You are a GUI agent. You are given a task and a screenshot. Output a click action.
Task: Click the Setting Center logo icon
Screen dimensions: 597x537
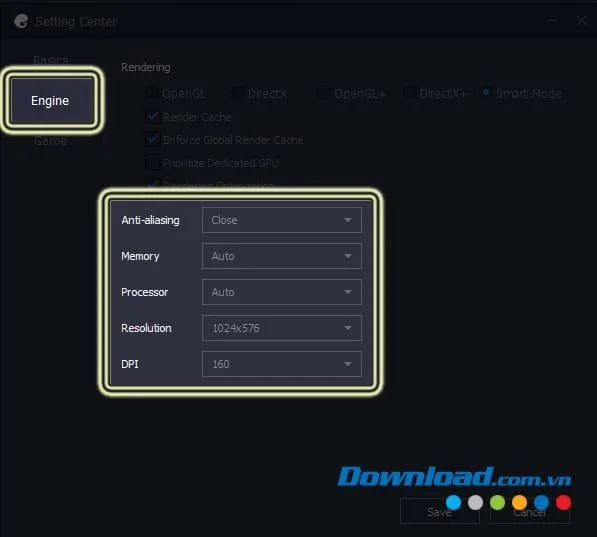point(21,21)
